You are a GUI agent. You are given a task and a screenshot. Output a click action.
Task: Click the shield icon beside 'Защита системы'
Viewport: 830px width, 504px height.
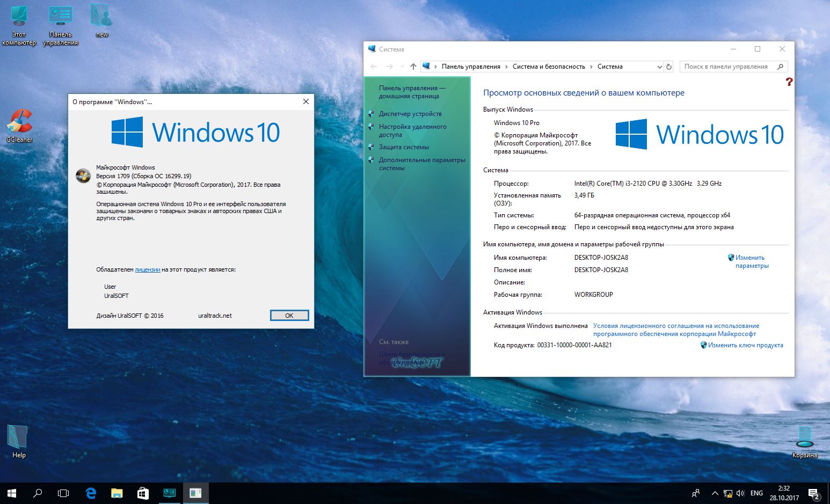[x=370, y=147]
